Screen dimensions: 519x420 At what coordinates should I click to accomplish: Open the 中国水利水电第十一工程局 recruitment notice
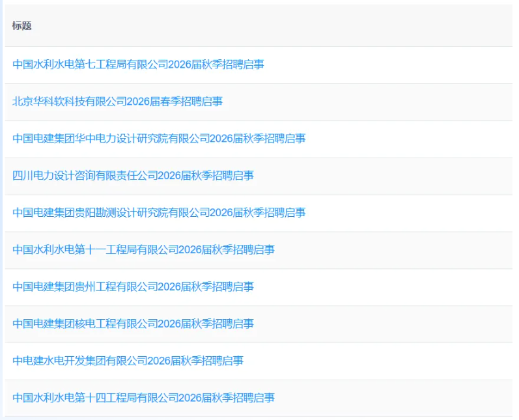(x=143, y=250)
